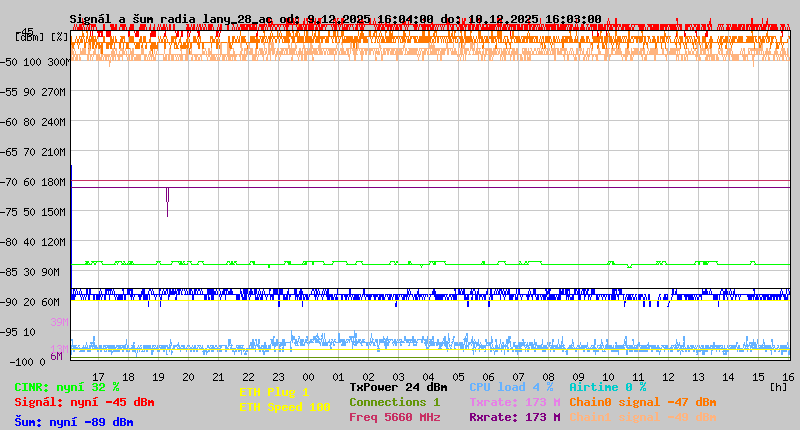
Task: Click the y-axis label '-95 10'
Action: [x=18, y=332]
